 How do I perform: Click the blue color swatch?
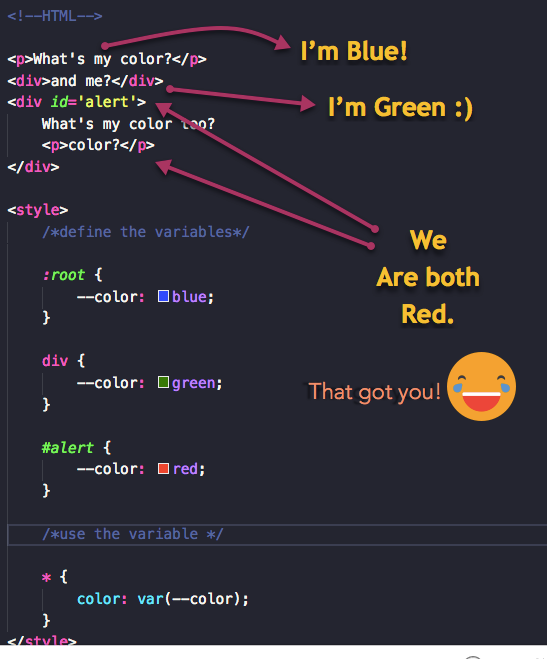click(x=163, y=296)
